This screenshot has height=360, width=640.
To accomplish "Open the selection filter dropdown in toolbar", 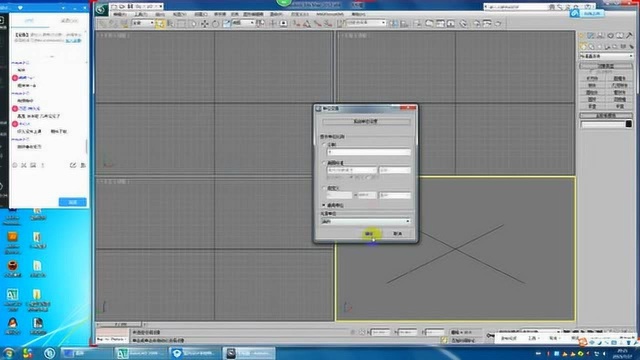I will [143, 23].
